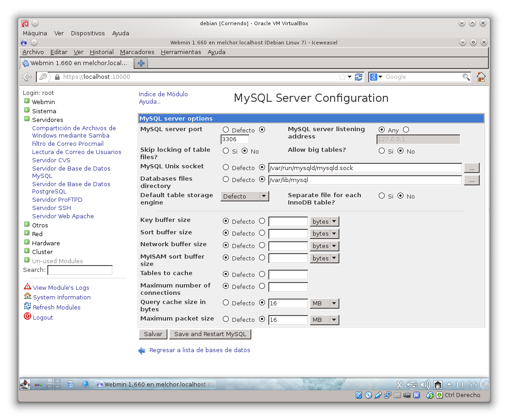Open the Key buffer size units dropdown
This screenshot has height=420, width=508.
click(324, 221)
